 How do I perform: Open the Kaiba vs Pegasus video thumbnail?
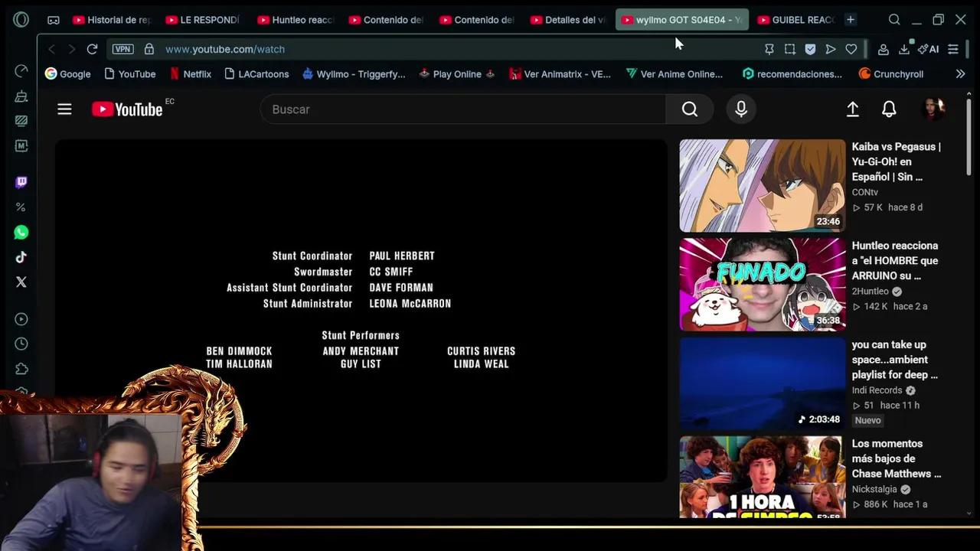click(763, 185)
